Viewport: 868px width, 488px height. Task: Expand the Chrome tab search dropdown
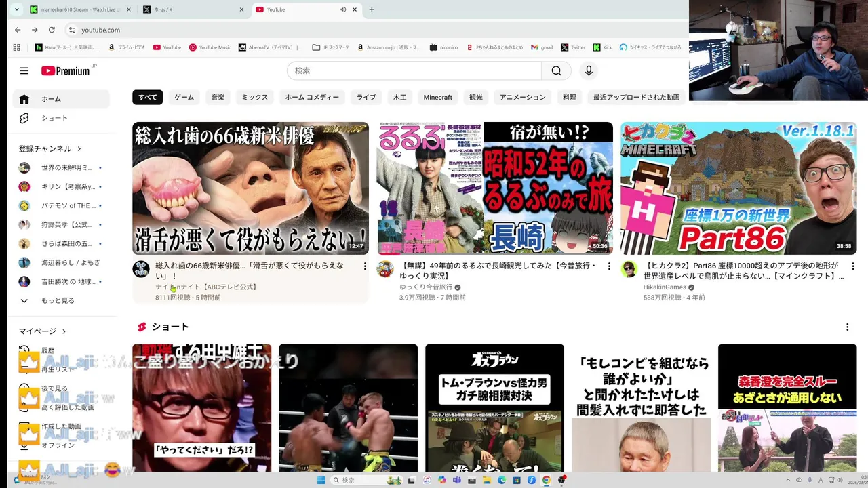click(17, 9)
